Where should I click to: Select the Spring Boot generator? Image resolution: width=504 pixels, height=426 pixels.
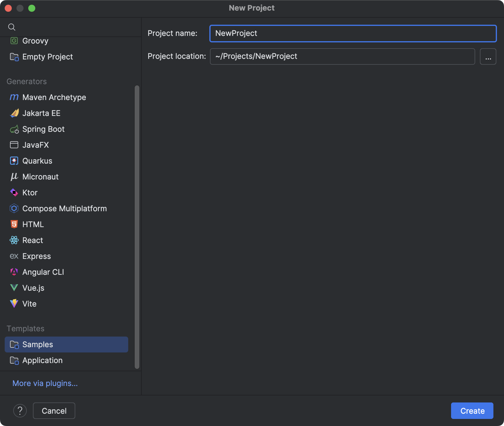(43, 129)
